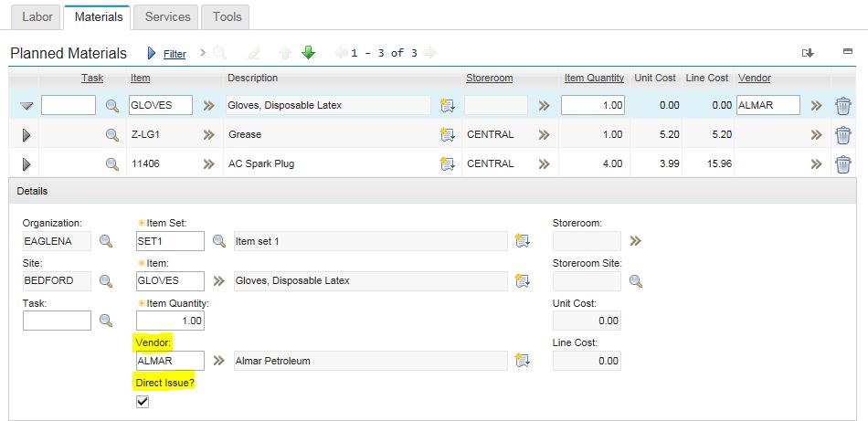The image size is (868, 421).
Task: Click the Item Quantity field in Details
Action: coord(170,321)
